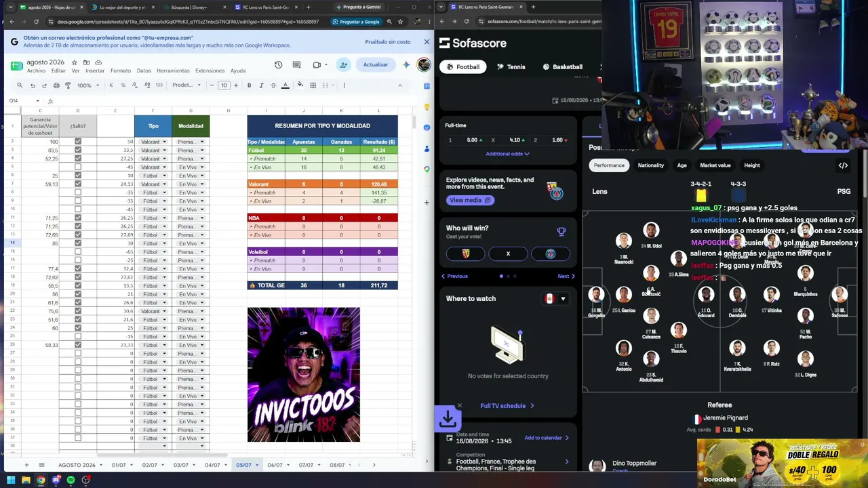Image resolution: width=868 pixels, height=488 pixels.
Task: Open the borders tool
Action: point(313,85)
